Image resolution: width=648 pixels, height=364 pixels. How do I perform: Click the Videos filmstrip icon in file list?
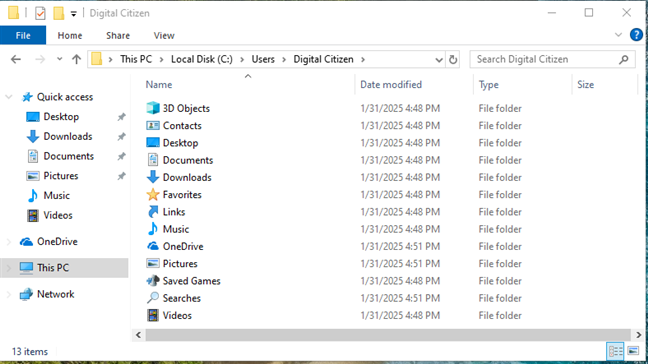tap(153, 315)
